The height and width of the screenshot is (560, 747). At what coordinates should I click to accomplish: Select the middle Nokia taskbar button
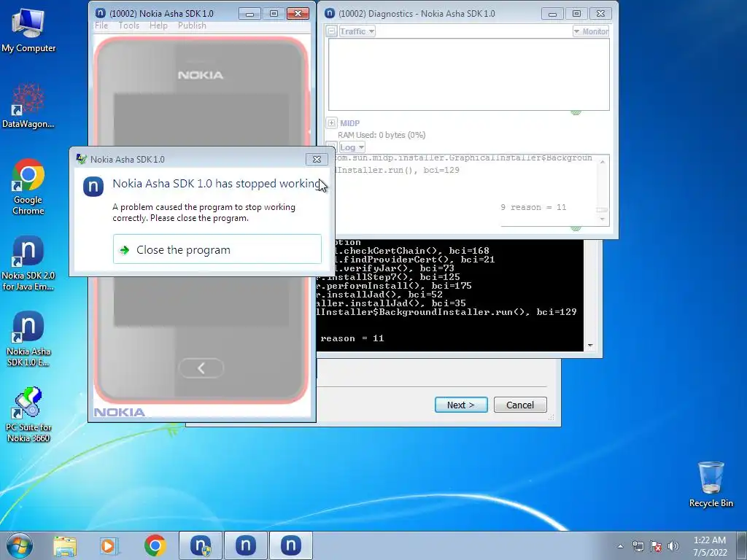[x=245, y=545]
